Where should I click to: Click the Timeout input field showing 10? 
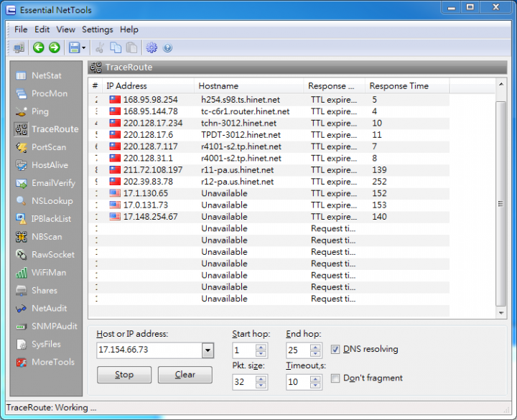click(298, 382)
